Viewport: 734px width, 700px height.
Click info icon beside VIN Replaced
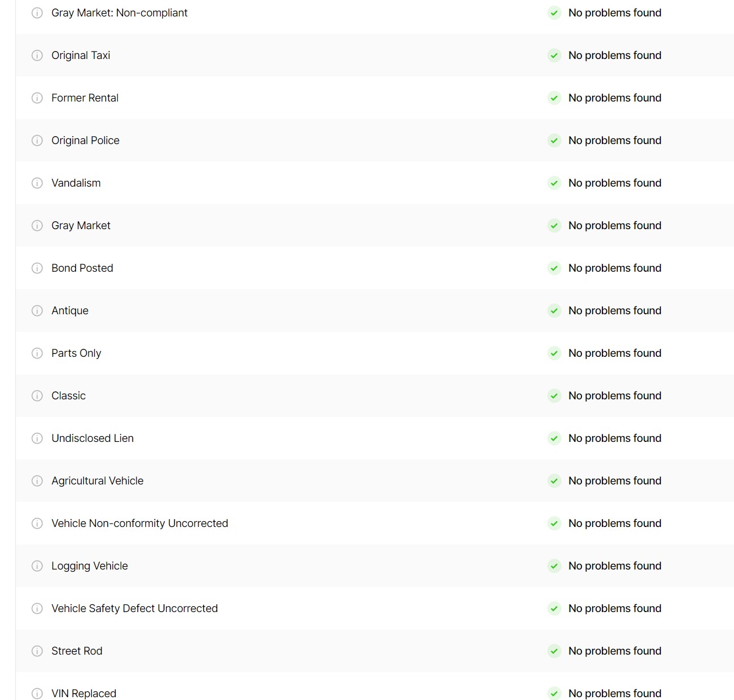37,694
